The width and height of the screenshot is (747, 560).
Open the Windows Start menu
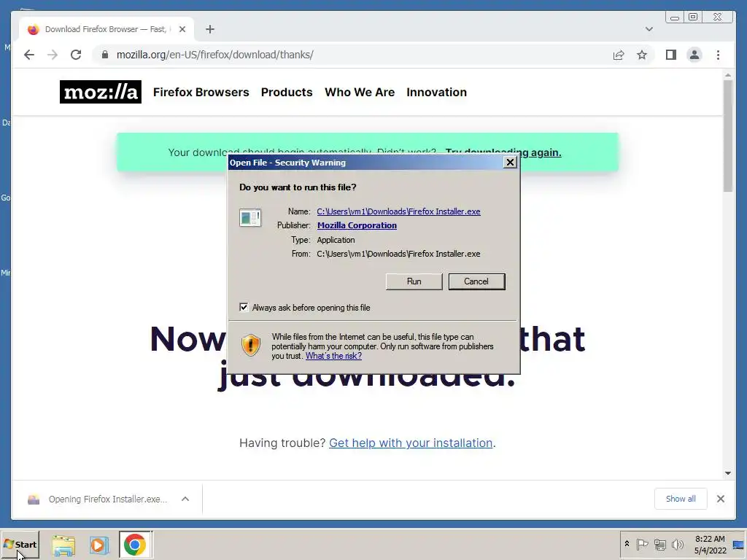click(20, 544)
